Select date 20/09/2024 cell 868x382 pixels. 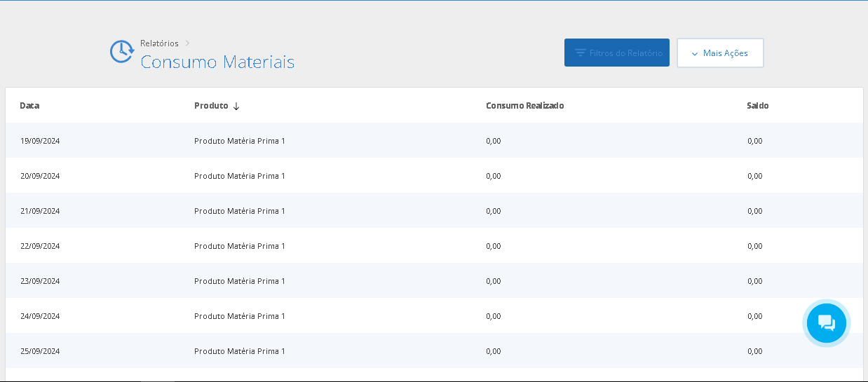(40, 176)
